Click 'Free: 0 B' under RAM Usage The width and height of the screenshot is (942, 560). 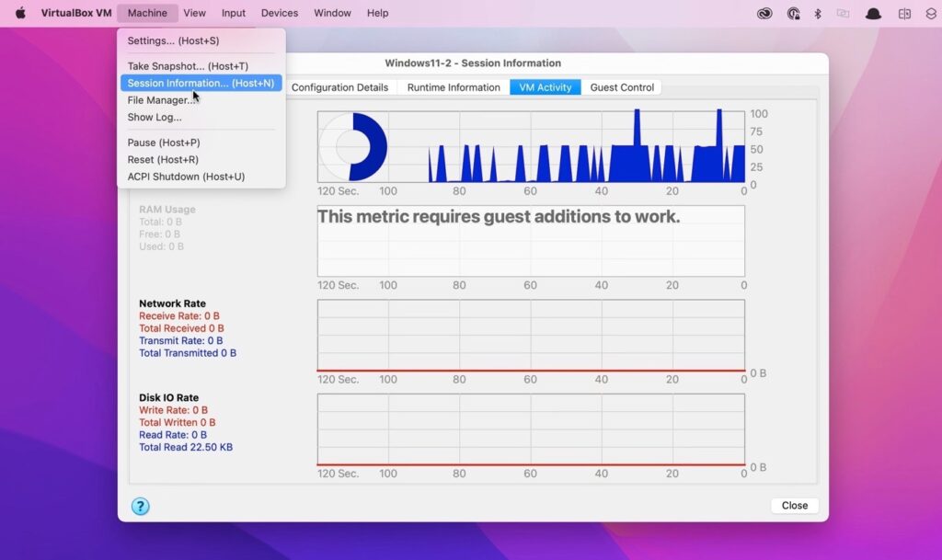[159, 234]
